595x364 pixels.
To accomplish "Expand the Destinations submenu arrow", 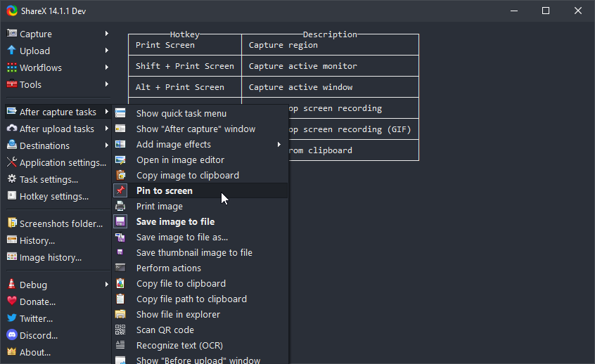I will click(x=107, y=145).
